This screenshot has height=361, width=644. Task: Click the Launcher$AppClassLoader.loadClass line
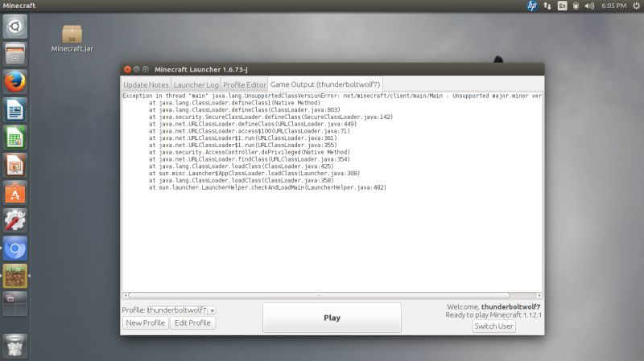coord(254,174)
